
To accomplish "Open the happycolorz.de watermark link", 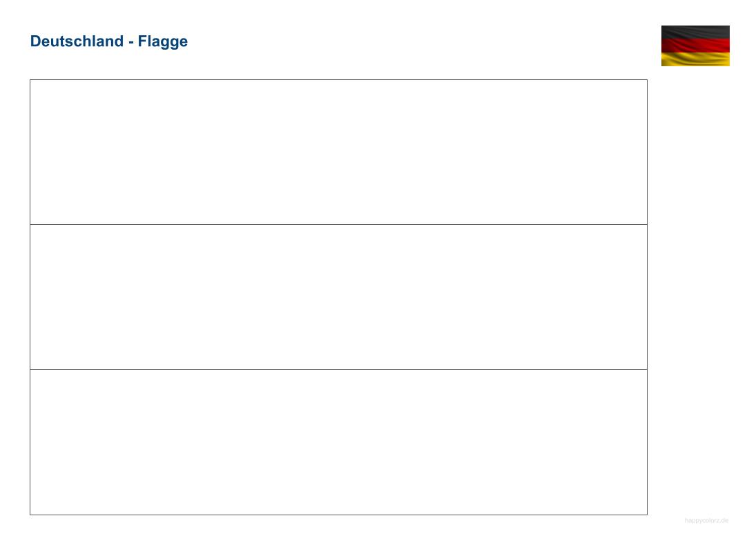I will pyautogui.click(x=706, y=521).
